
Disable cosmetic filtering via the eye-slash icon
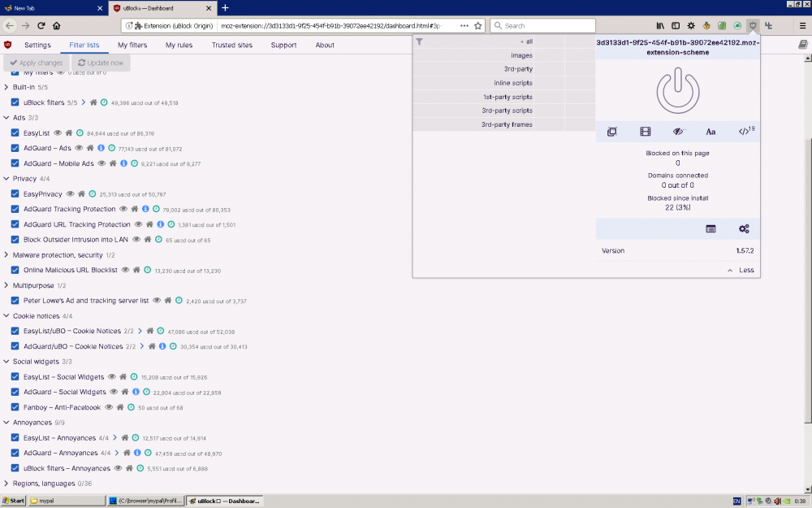tap(678, 131)
